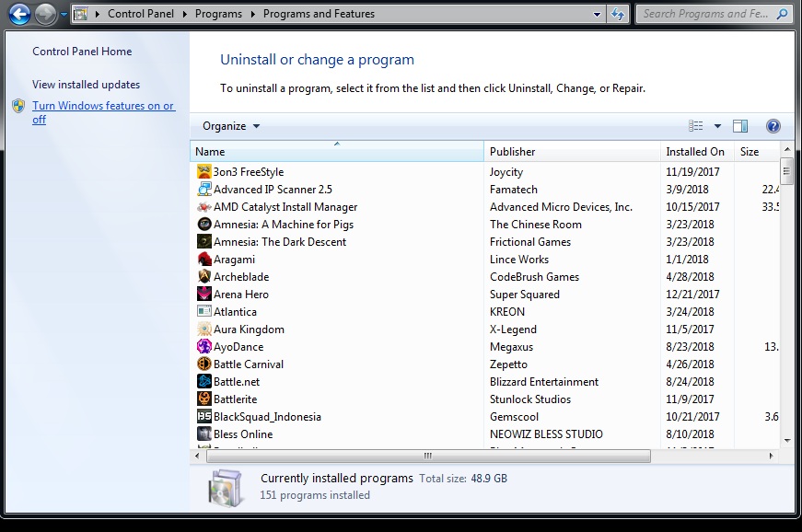This screenshot has height=532, width=802.
Task: Click the horizontal scrollbar right arrow
Action: (772, 456)
